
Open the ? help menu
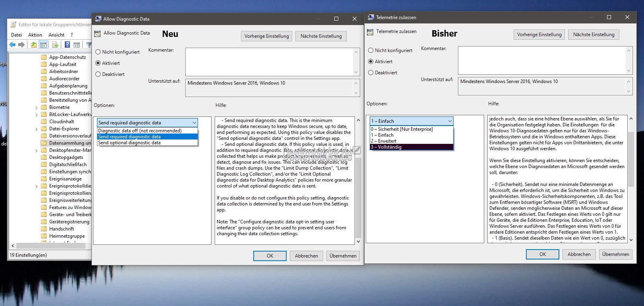coord(72,35)
